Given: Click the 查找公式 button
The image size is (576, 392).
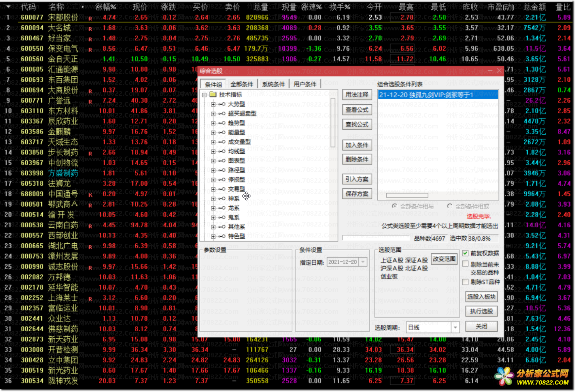Looking at the screenshot, I should [x=357, y=124].
